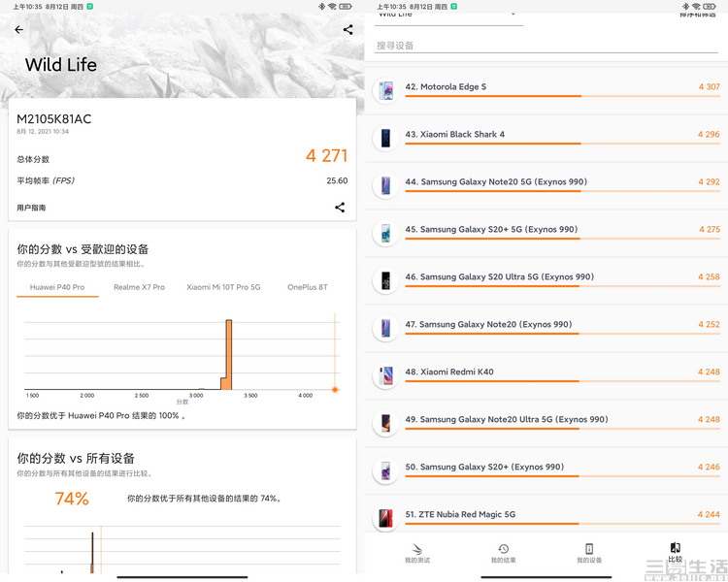Tap the Motorola Edge S device thumbnail
728x582 pixels.
click(385, 90)
